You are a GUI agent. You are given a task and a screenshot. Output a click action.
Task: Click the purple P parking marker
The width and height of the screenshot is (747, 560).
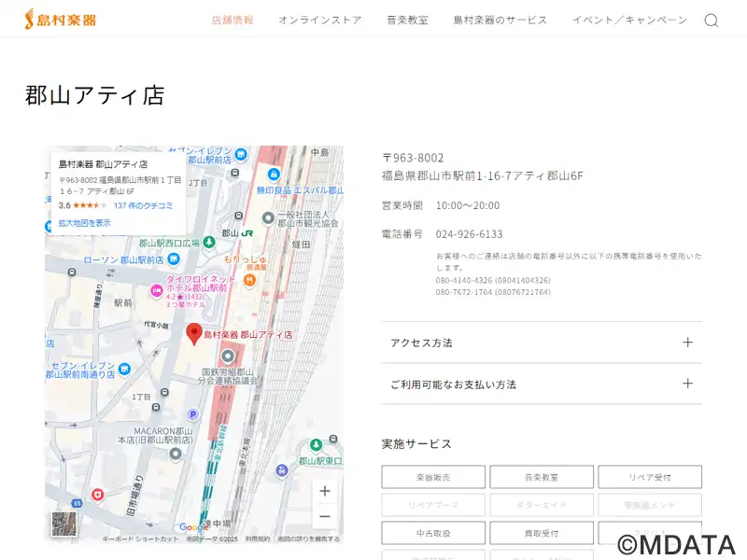(x=193, y=414)
